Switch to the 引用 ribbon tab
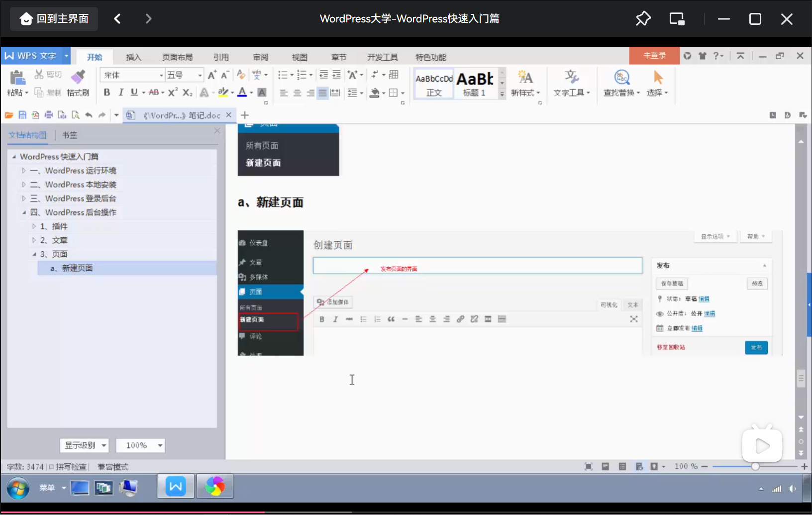This screenshot has width=812, height=515. coord(221,57)
